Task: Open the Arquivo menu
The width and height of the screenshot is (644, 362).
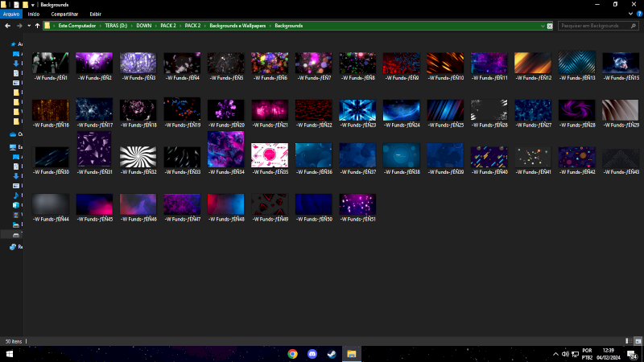Action: coord(11,14)
